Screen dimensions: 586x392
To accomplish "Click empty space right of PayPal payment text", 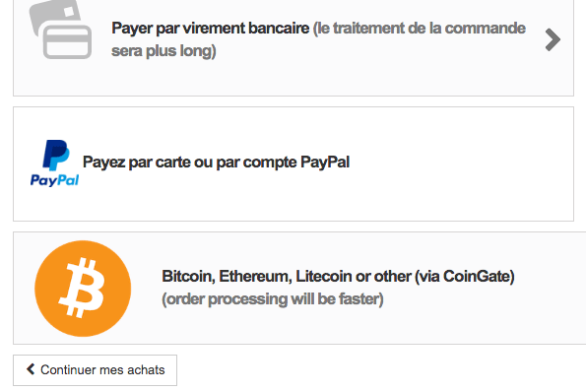I will point(460,164).
